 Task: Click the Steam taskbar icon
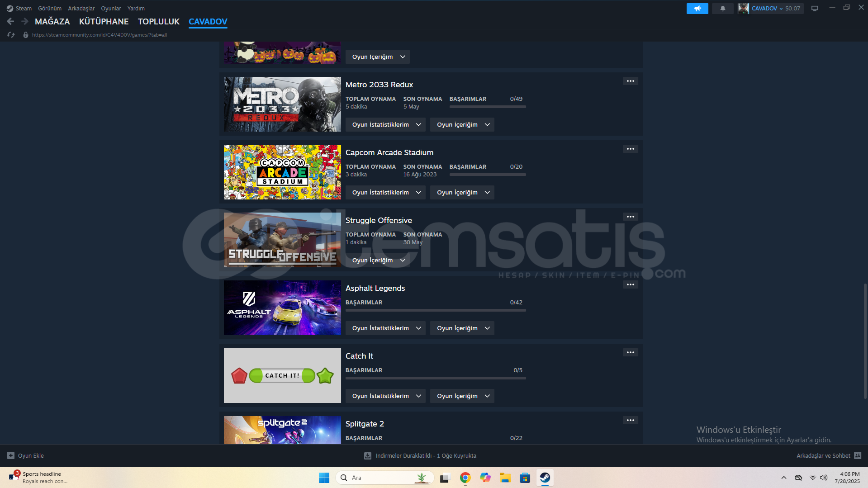(x=545, y=478)
